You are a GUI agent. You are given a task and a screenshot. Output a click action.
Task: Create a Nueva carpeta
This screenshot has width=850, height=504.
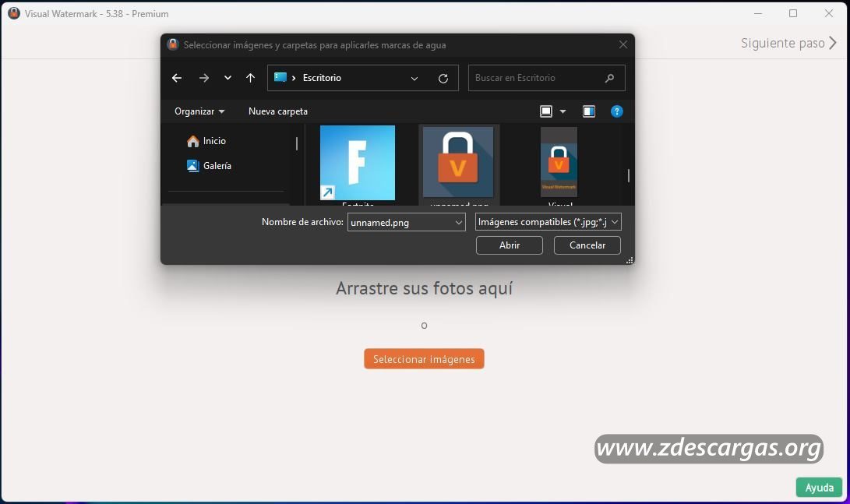click(278, 111)
